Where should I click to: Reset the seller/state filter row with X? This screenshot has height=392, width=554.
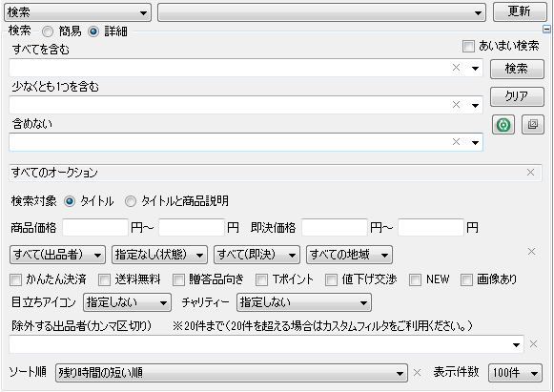coord(531,251)
